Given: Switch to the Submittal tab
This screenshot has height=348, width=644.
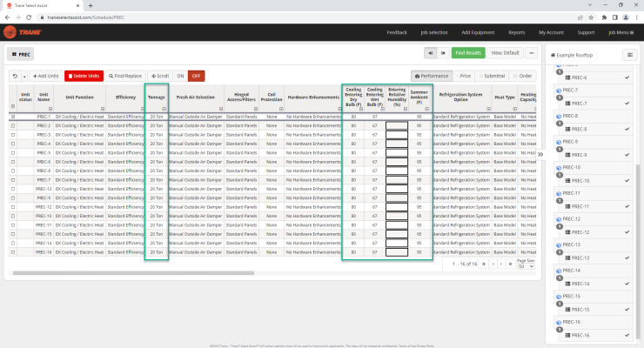Looking at the screenshot, I should tap(492, 76).
